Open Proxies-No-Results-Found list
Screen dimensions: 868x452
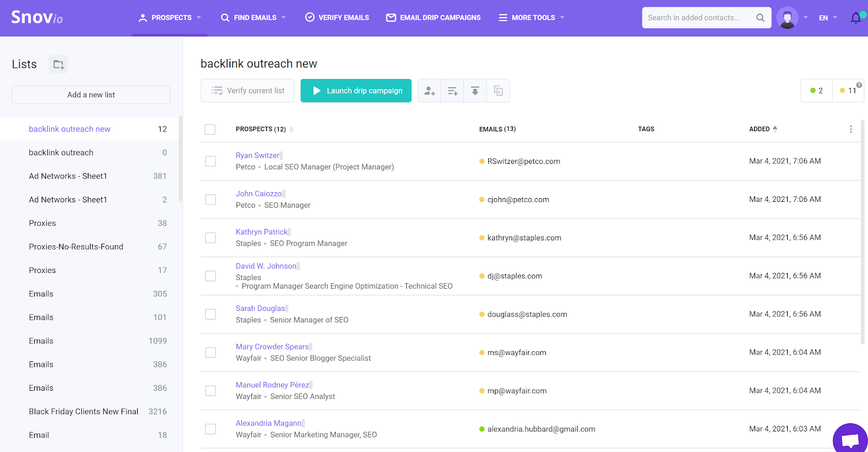tap(90, 247)
